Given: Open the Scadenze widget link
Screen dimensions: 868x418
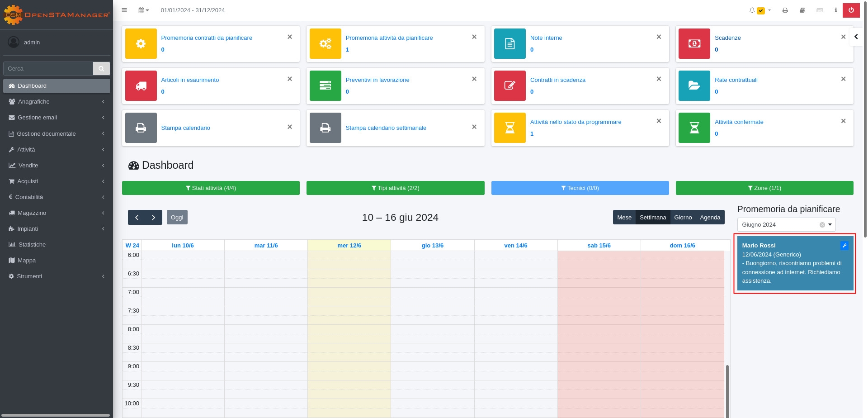Looking at the screenshot, I should pyautogui.click(x=727, y=38).
